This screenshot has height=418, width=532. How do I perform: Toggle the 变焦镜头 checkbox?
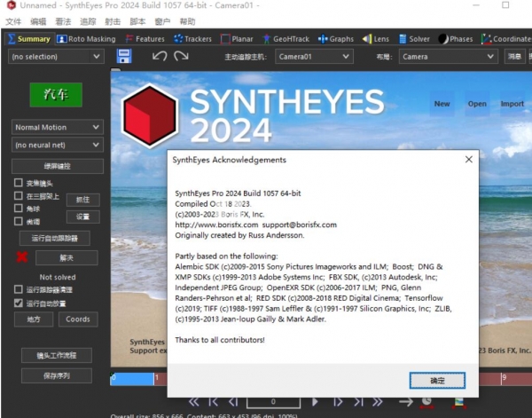point(19,183)
